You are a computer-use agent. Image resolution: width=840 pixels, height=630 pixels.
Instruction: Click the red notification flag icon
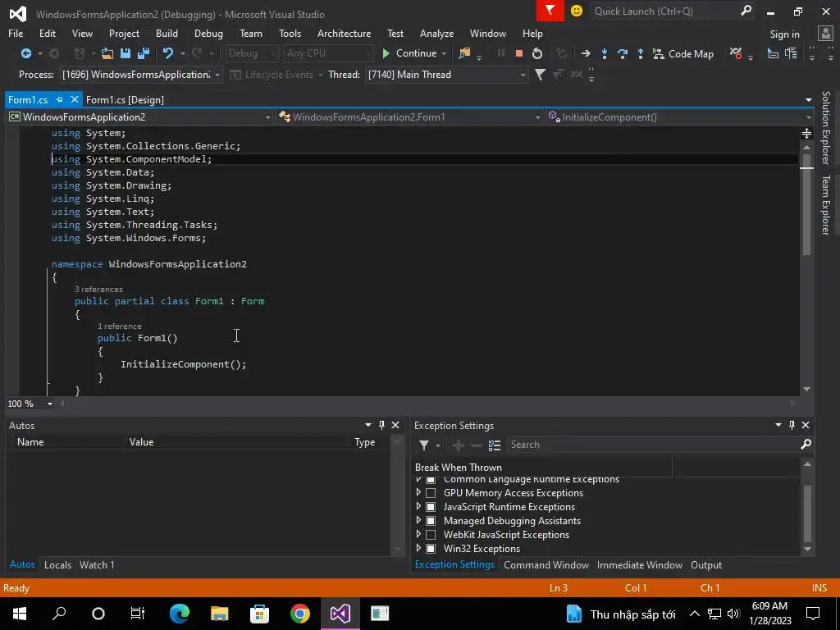[550, 11]
